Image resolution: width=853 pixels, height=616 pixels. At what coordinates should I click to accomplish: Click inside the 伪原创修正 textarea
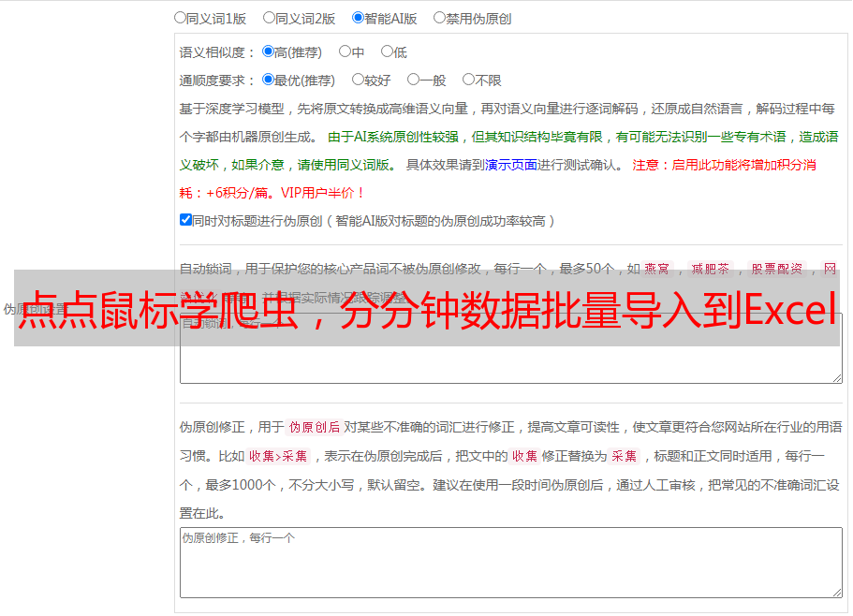[511, 563]
